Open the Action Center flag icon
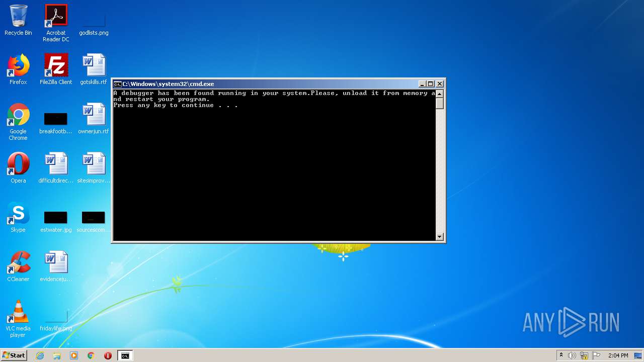Image resolution: width=644 pixels, height=362 pixels. tap(596, 355)
